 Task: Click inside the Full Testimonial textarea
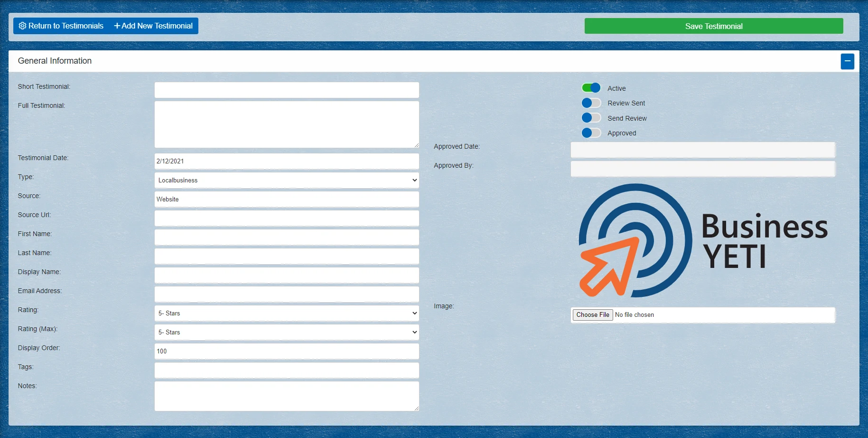pyautogui.click(x=287, y=124)
